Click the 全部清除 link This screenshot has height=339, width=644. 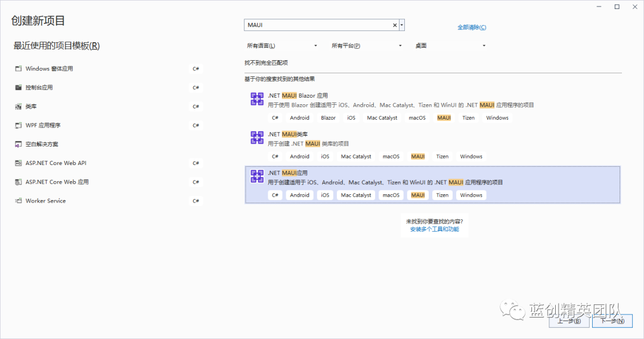coord(472,27)
